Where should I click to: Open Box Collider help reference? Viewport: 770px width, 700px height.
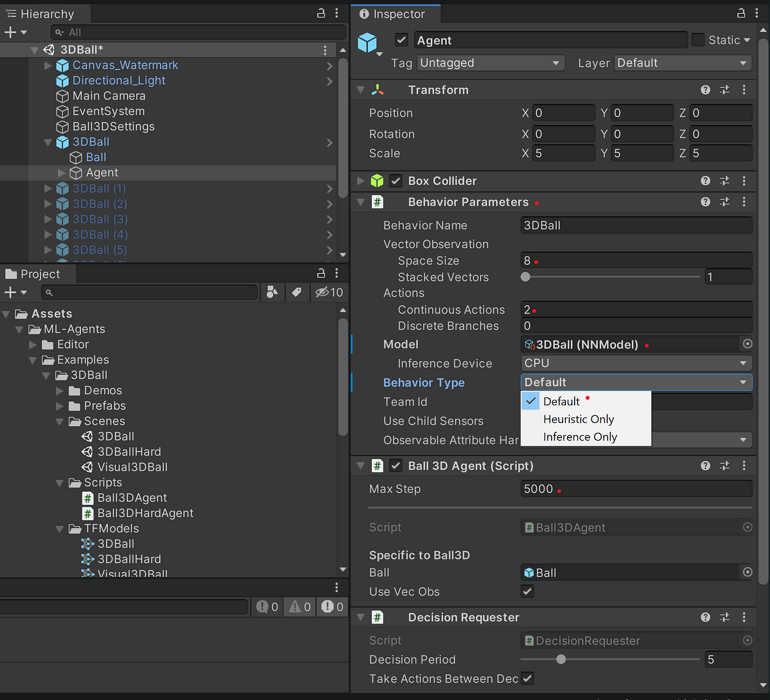(x=706, y=181)
